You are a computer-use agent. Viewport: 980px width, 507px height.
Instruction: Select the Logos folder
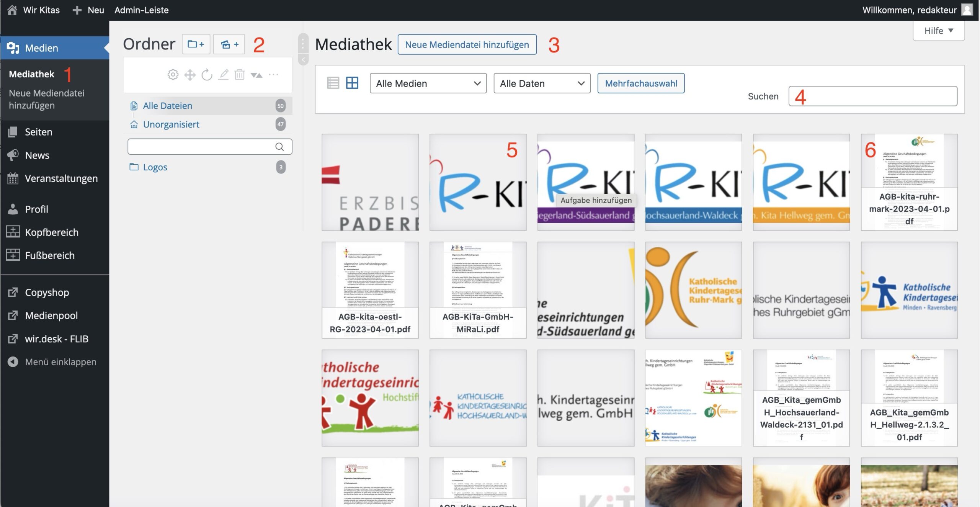coord(155,167)
